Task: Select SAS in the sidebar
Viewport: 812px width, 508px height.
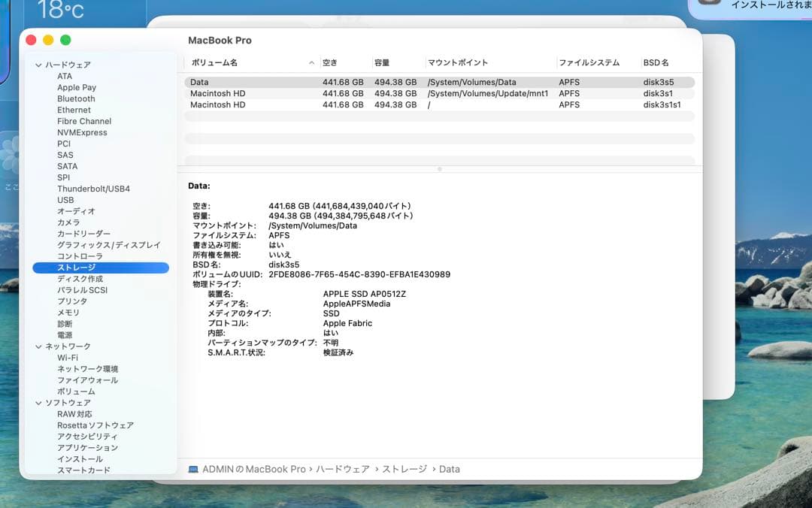Action: [65, 155]
